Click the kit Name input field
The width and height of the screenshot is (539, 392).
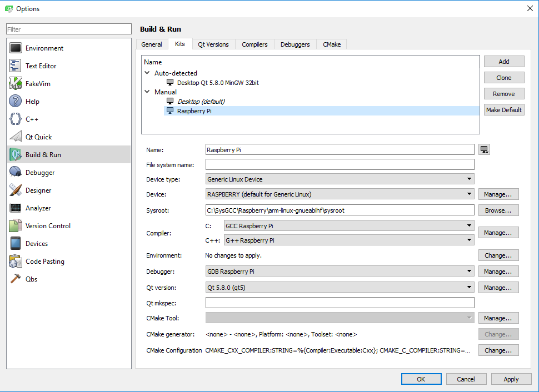click(340, 149)
